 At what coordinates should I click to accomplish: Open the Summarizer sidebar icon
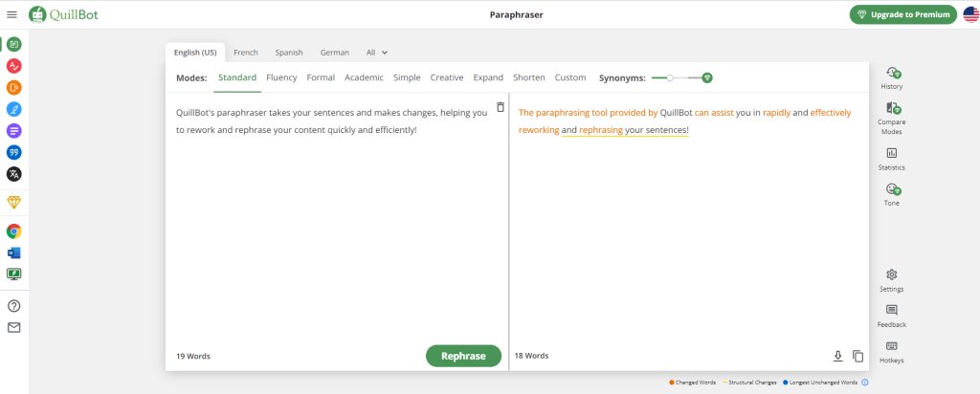click(13, 130)
